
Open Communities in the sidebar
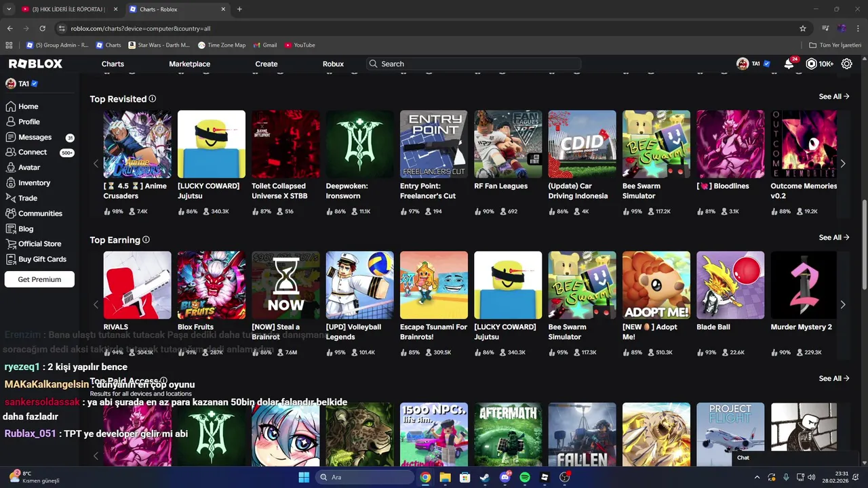click(x=34, y=213)
